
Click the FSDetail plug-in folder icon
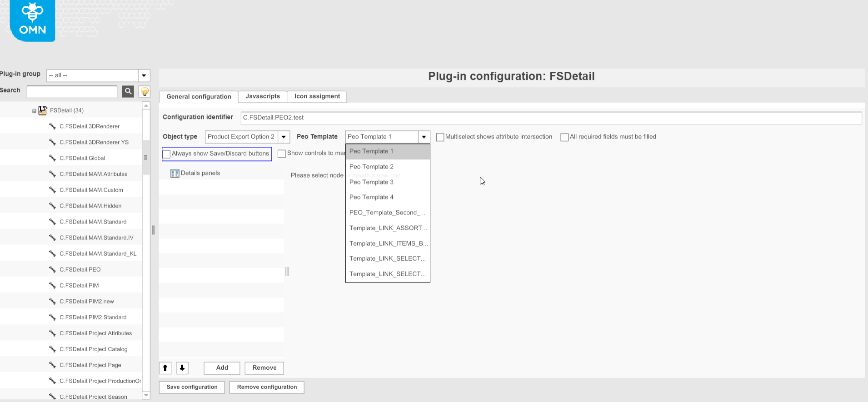click(43, 110)
